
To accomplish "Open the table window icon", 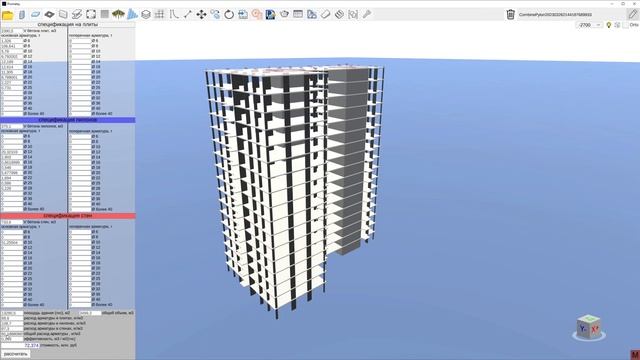I will (298, 15).
